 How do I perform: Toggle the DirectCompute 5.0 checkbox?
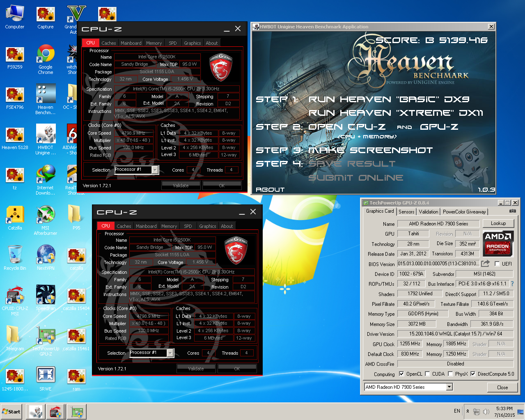473,374
